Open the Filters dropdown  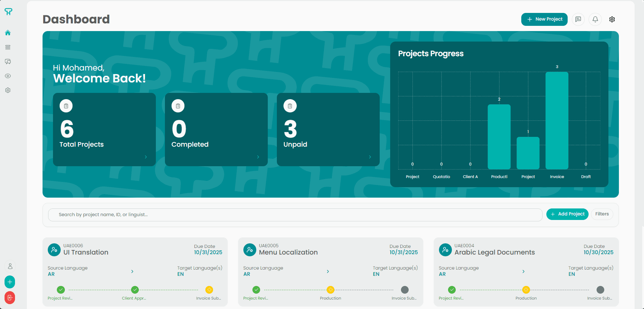point(602,214)
